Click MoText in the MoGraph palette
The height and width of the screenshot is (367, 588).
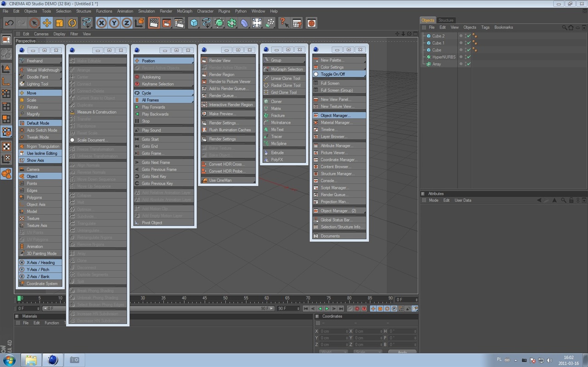[284, 130]
